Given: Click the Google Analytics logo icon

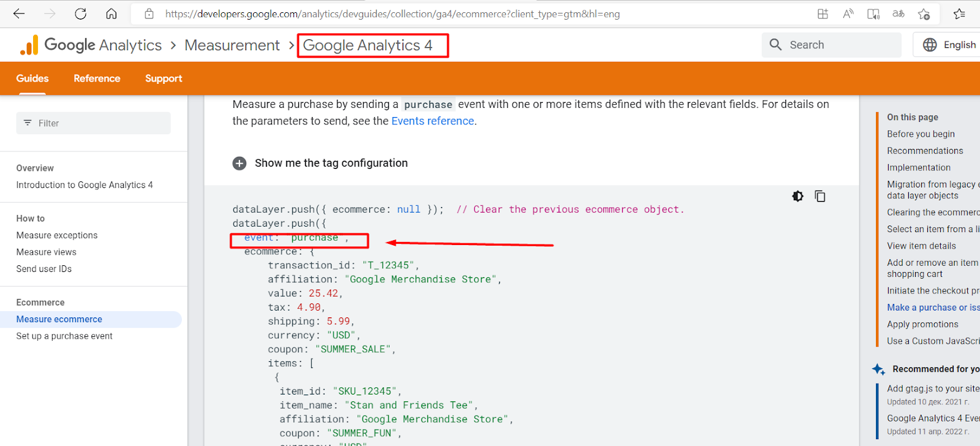Looking at the screenshot, I should (x=29, y=45).
